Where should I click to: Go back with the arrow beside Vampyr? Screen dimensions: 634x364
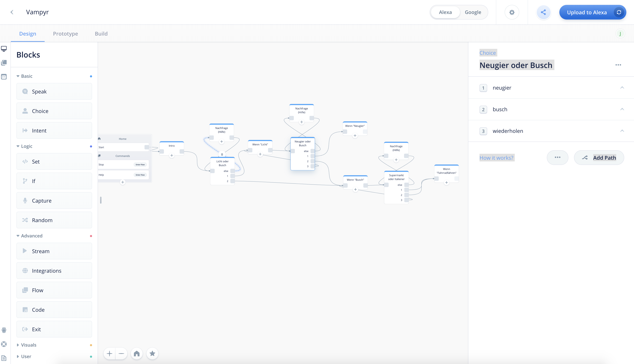pos(12,12)
